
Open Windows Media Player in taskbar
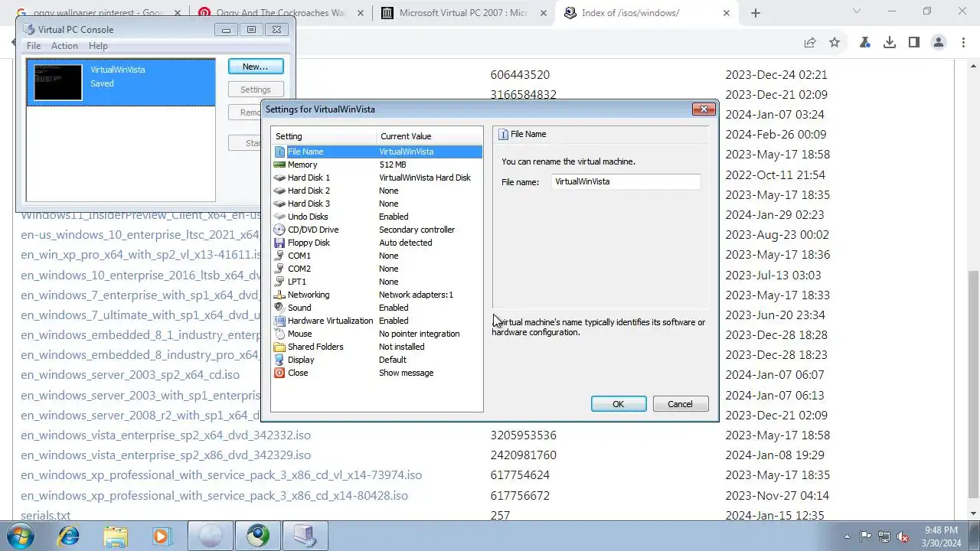pyautogui.click(x=162, y=536)
